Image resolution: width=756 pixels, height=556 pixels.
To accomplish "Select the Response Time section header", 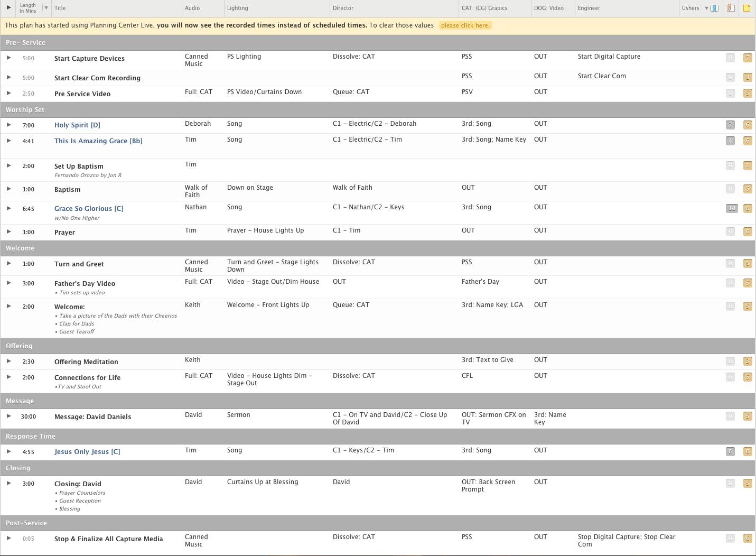I will (x=378, y=436).
